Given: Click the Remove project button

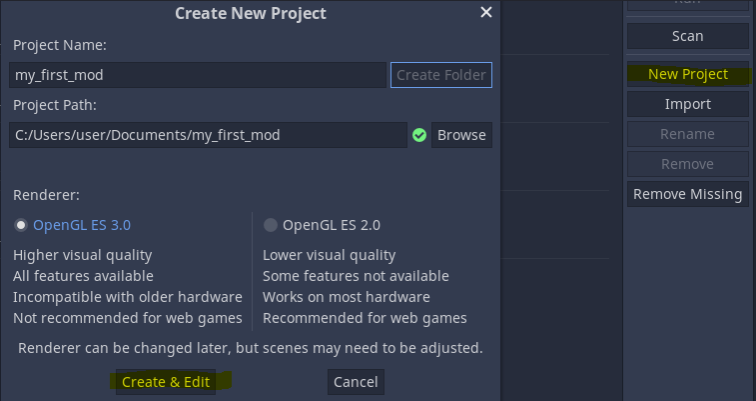Looking at the screenshot, I should pyautogui.click(x=688, y=164).
